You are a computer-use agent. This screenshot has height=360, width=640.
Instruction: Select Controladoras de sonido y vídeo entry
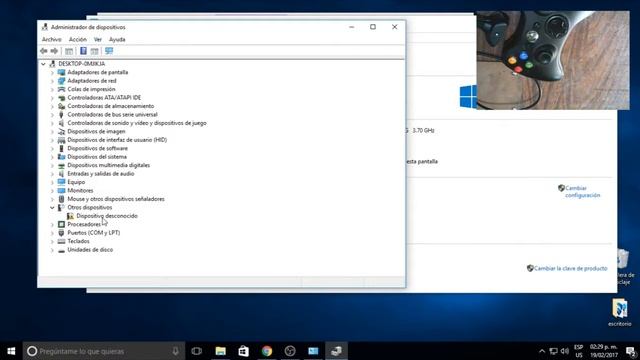pos(137,123)
